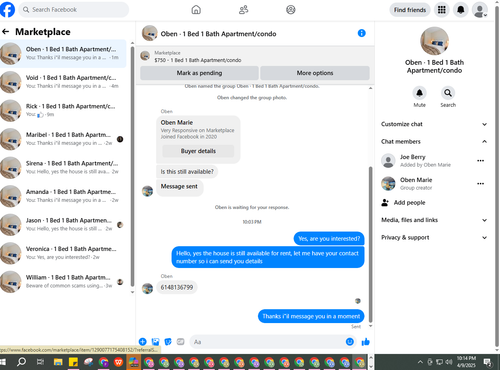Expand the Customize chat section
Viewport: 500px width, 370px height.
(x=434, y=124)
